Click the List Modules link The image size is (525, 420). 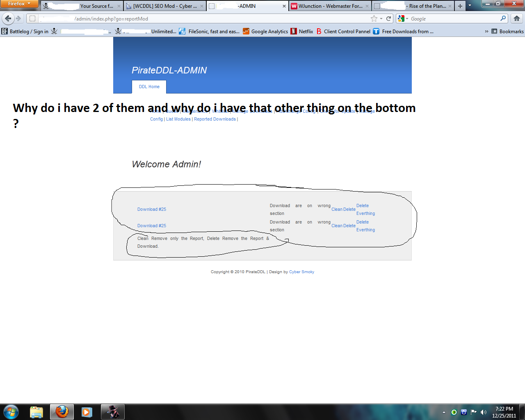(x=178, y=119)
